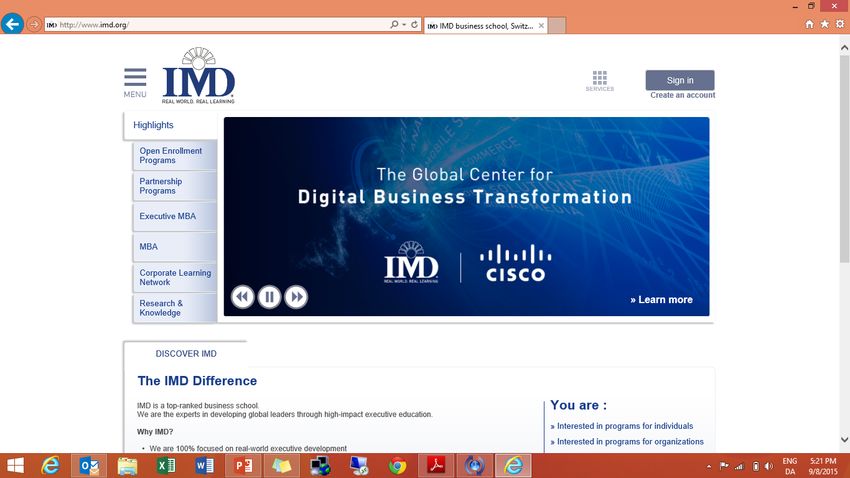Screen dimensions: 850x478
Task: Close the IMD business school tab
Action: [541, 25]
